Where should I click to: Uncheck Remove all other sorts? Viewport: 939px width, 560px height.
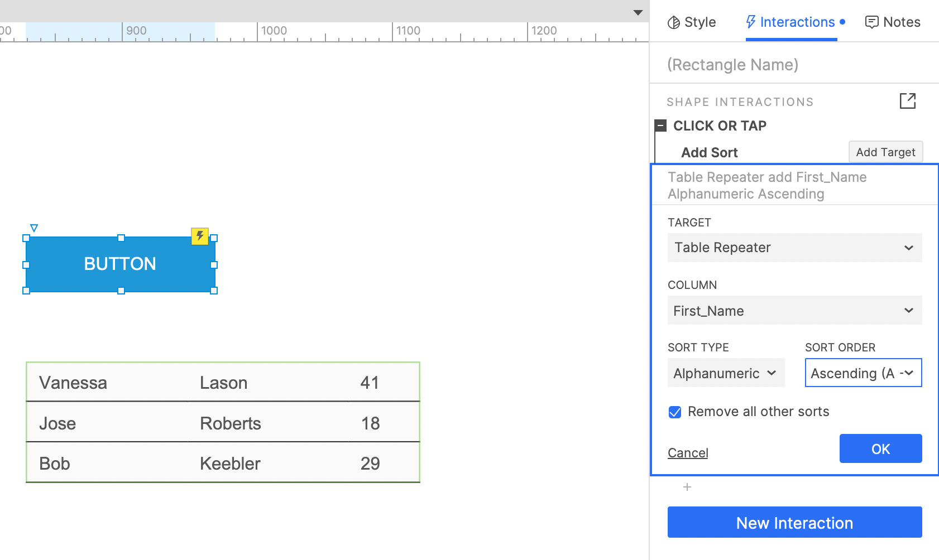(675, 412)
